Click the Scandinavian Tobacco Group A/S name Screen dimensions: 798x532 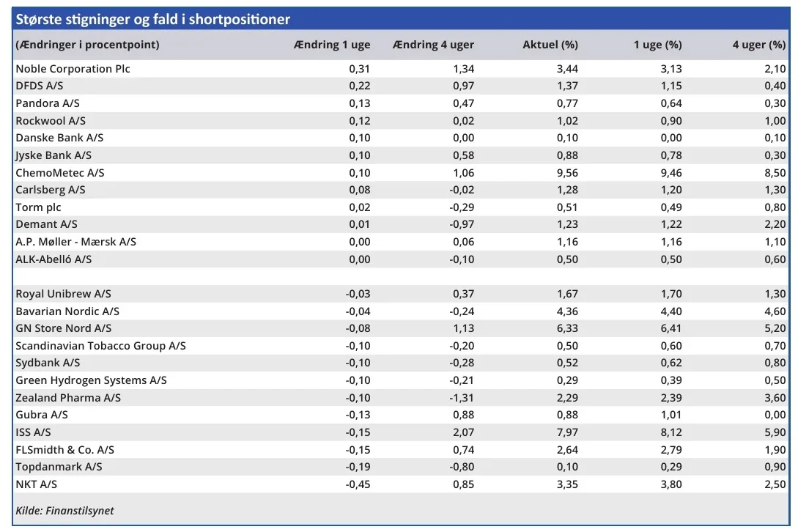pos(100,346)
